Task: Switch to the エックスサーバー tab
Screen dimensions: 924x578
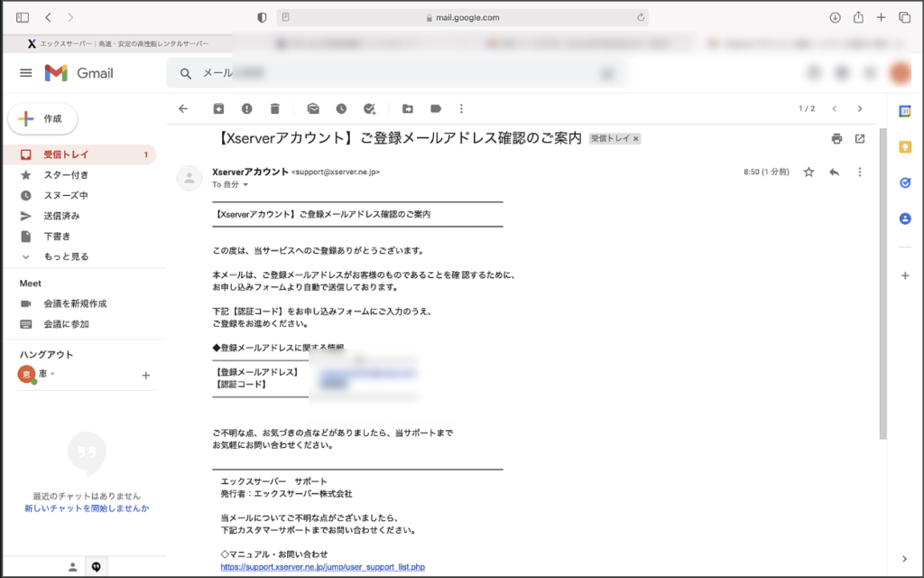Action: pos(118,43)
